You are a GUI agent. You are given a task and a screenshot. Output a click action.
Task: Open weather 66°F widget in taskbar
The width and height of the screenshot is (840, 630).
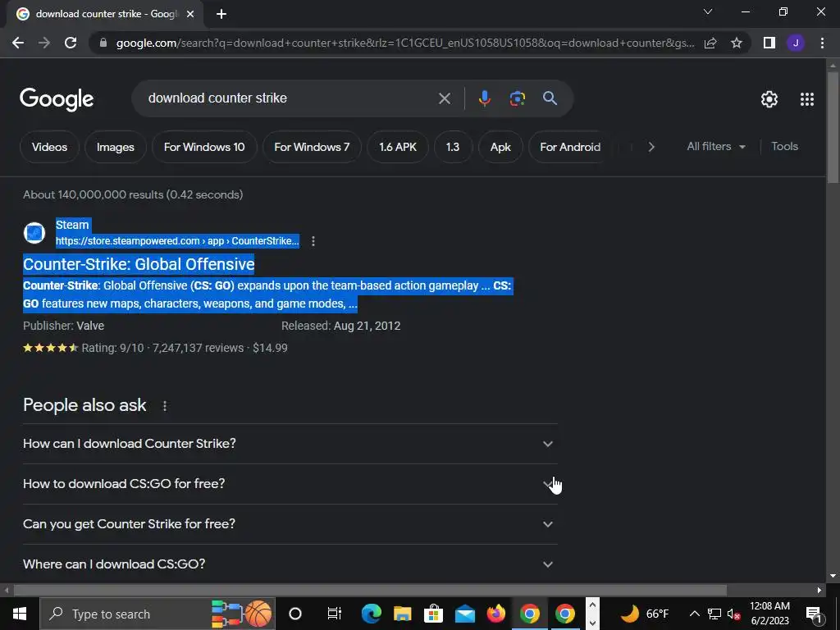coord(643,614)
